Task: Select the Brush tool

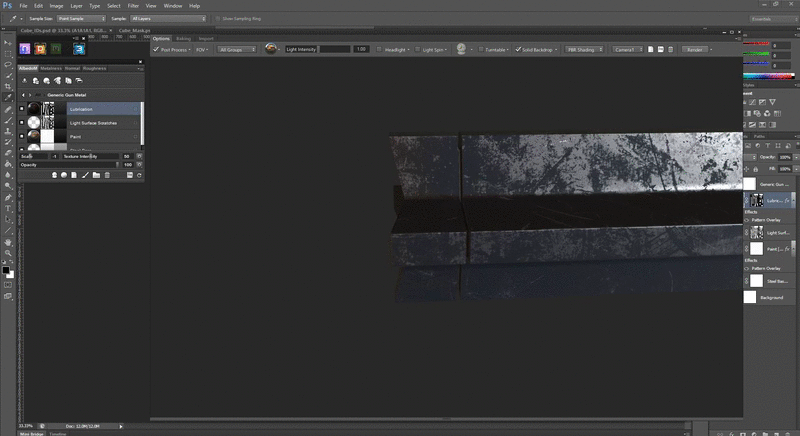Action: (x=8, y=120)
